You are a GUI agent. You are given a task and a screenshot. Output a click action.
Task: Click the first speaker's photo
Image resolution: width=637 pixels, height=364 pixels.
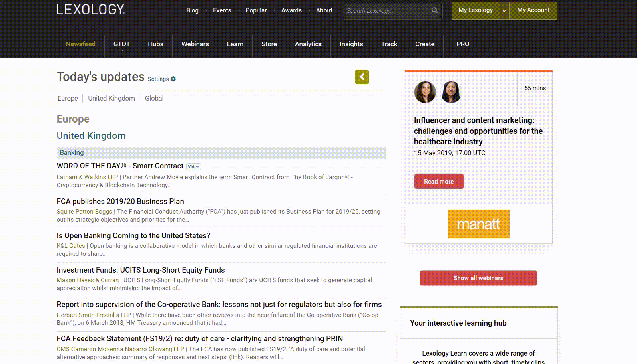(x=425, y=92)
